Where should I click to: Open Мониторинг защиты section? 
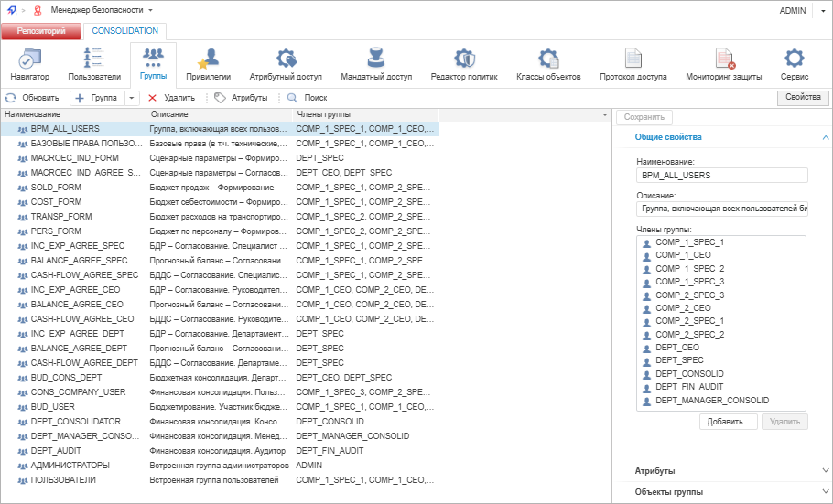point(723,65)
